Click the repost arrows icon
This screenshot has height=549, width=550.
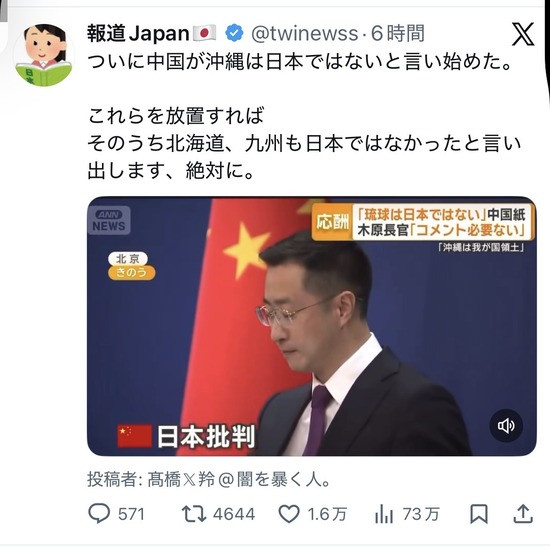coord(194,514)
